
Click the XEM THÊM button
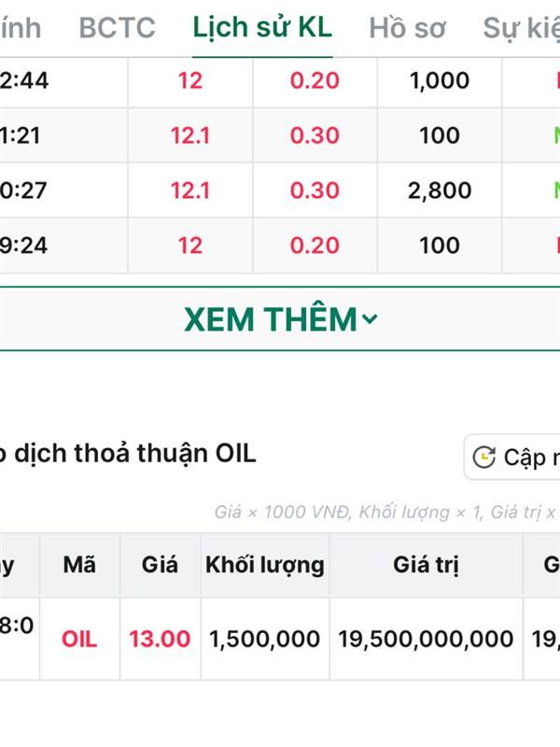pyautogui.click(x=271, y=319)
